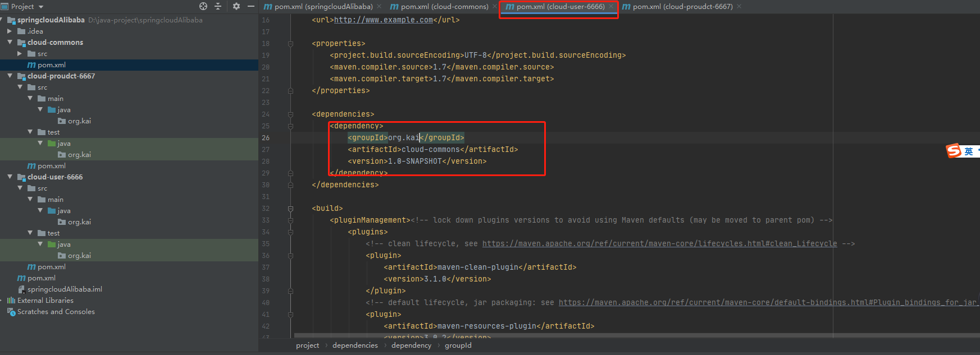Click 'groupId' in the editor breadcrumb

pos(458,345)
